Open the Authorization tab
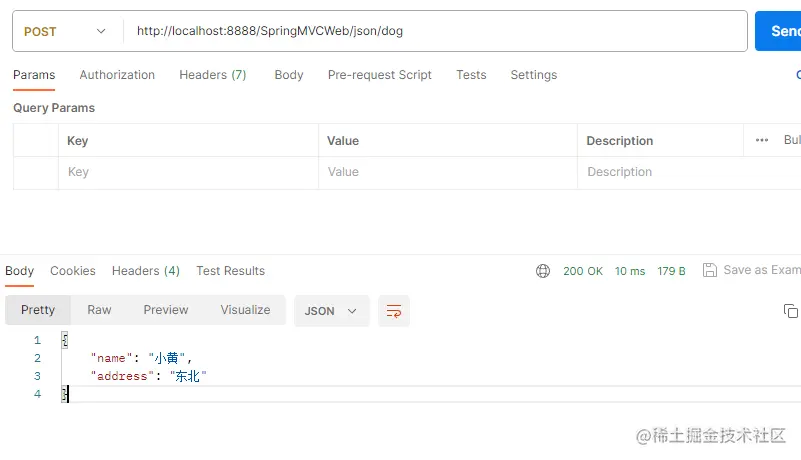The width and height of the screenshot is (801, 460). (117, 75)
